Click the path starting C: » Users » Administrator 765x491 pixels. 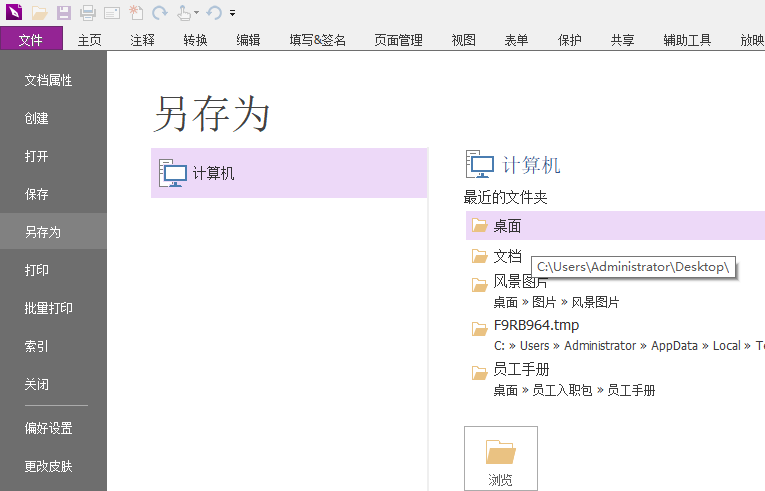(629, 346)
